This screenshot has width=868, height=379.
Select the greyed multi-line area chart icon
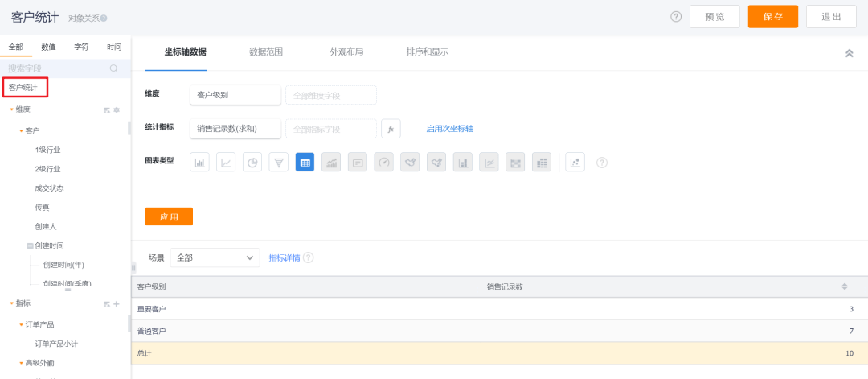click(489, 163)
